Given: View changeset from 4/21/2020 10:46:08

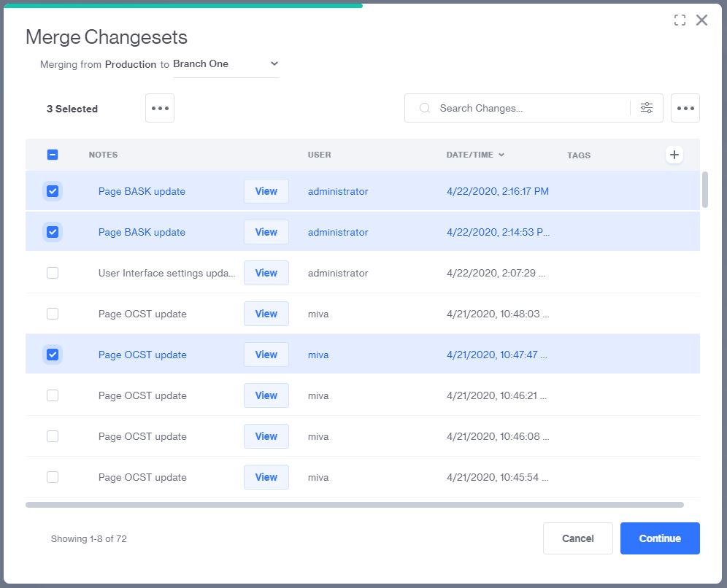Looking at the screenshot, I should click(266, 436).
